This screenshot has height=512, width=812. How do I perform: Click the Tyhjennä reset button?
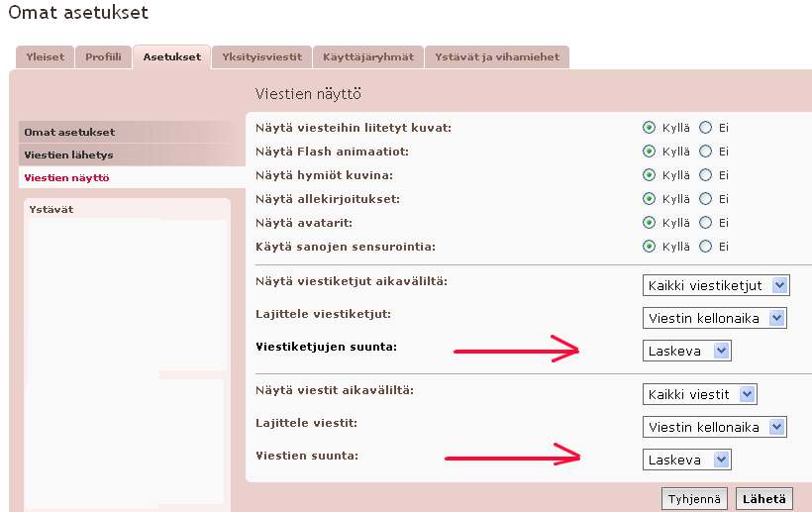point(695,499)
